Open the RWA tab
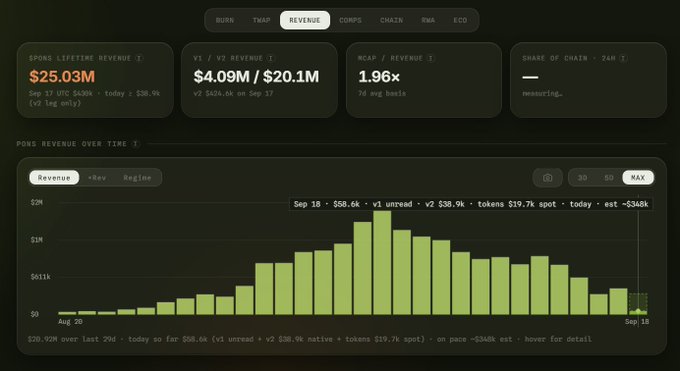This screenshot has height=371, width=680. 428,20
